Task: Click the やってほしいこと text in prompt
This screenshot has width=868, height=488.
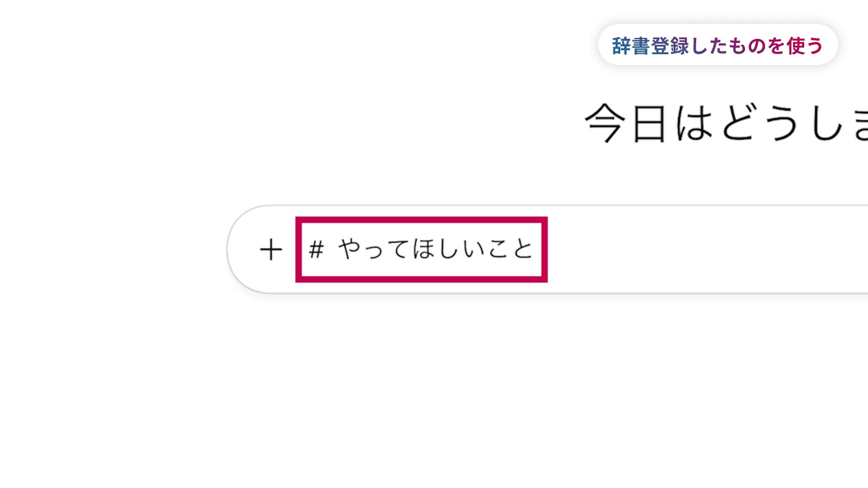Action: (x=435, y=250)
